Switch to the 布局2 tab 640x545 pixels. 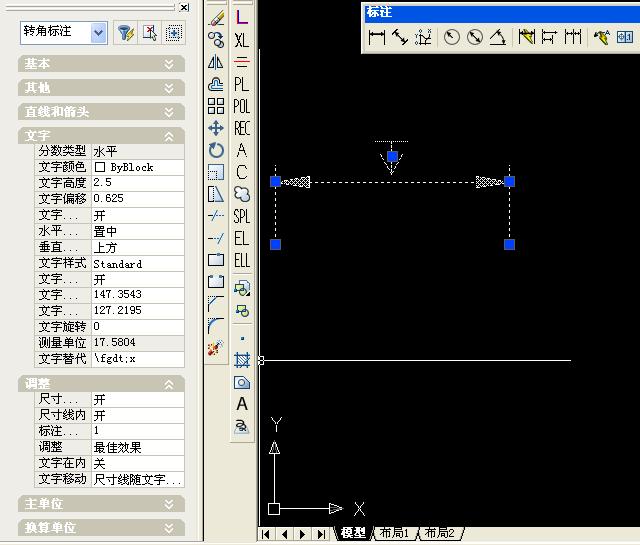(439, 533)
